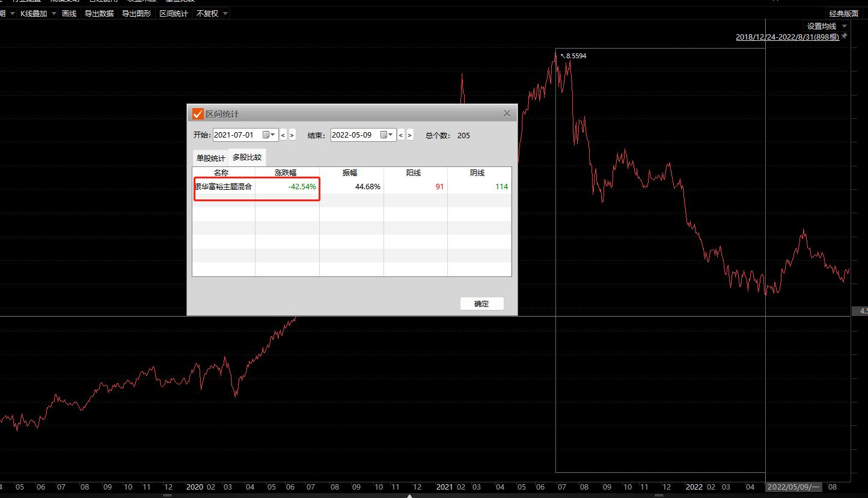Viewport: 868px width, 498px height.
Task: Choose 导出图形 in the toolbar
Action: point(136,13)
